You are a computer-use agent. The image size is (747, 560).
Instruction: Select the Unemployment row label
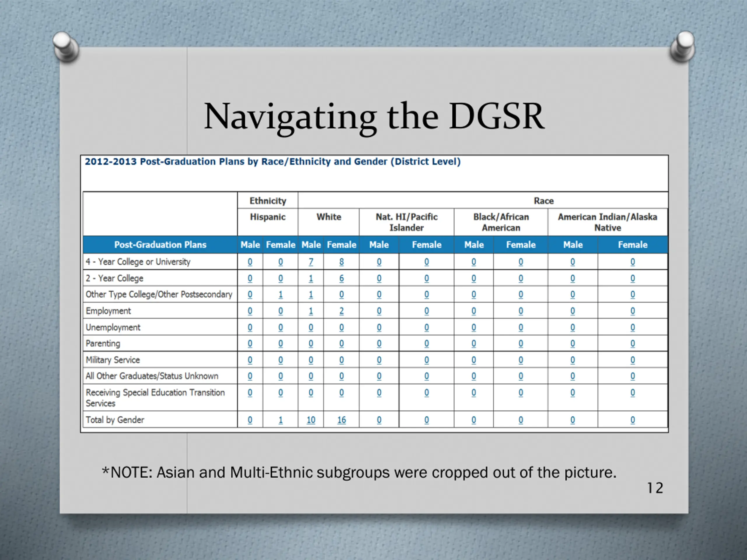(113, 328)
